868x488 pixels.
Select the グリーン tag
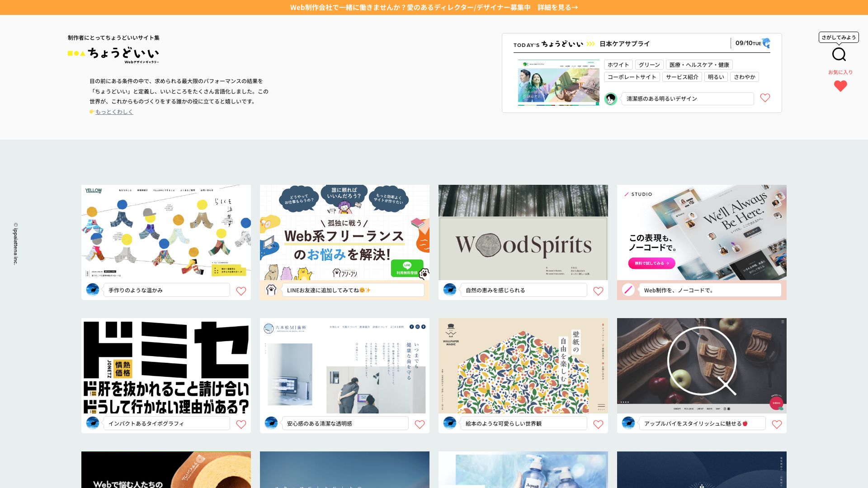coord(649,65)
